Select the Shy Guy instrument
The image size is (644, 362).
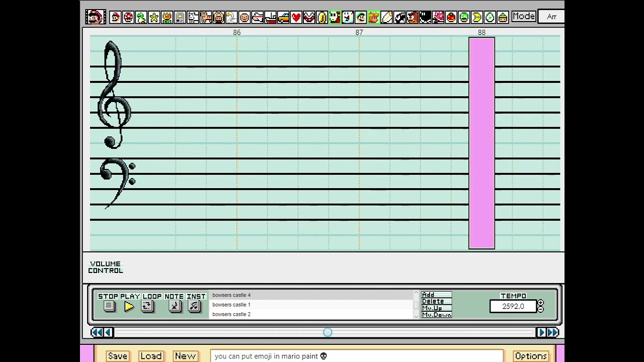click(335, 18)
